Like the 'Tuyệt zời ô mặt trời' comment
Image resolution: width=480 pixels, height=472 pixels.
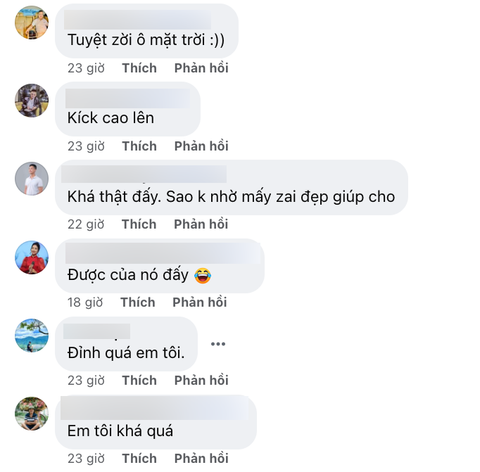139,68
